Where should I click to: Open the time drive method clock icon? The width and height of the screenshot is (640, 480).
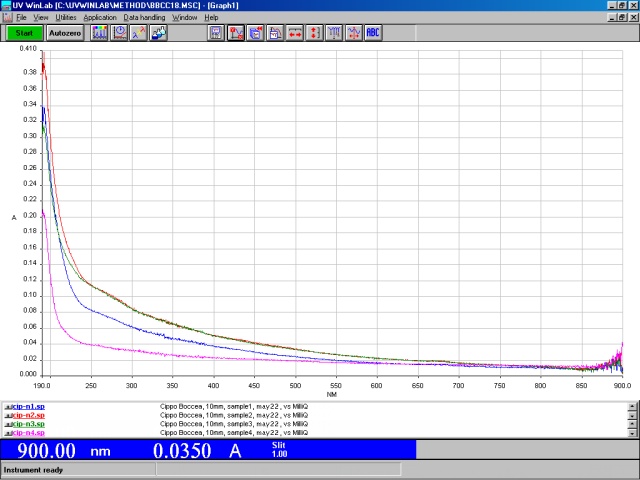(x=119, y=33)
